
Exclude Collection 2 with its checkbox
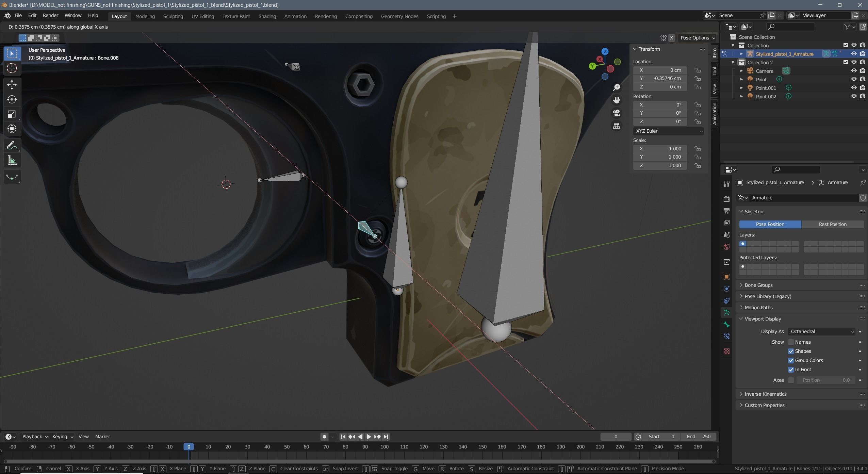846,62
